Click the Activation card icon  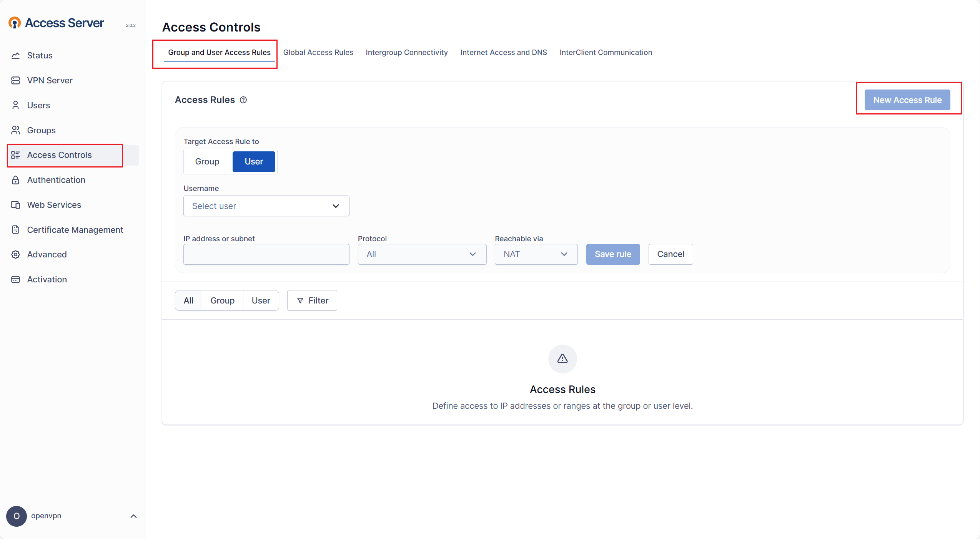click(x=15, y=280)
